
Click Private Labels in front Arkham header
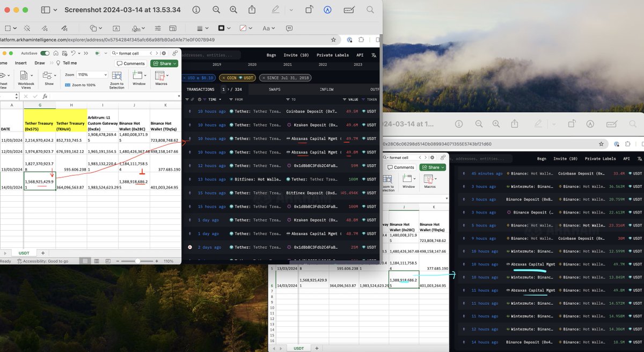click(332, 55)
